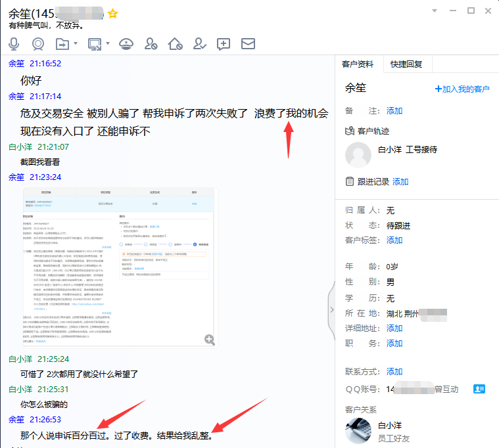Switch to the 快捷回复 tab

[x=406, y=64]
